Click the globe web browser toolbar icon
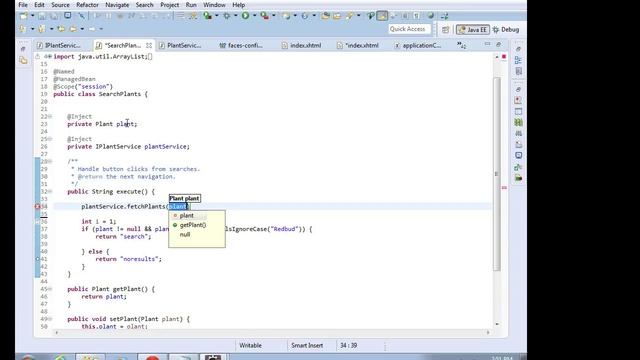 [x=431, y=16]
